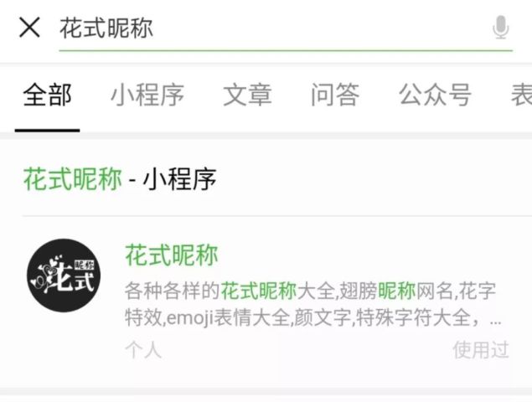Viewport: 532px width, 402px height.
Task: Open the 文章 tab
Action: [x=247, y=95]
